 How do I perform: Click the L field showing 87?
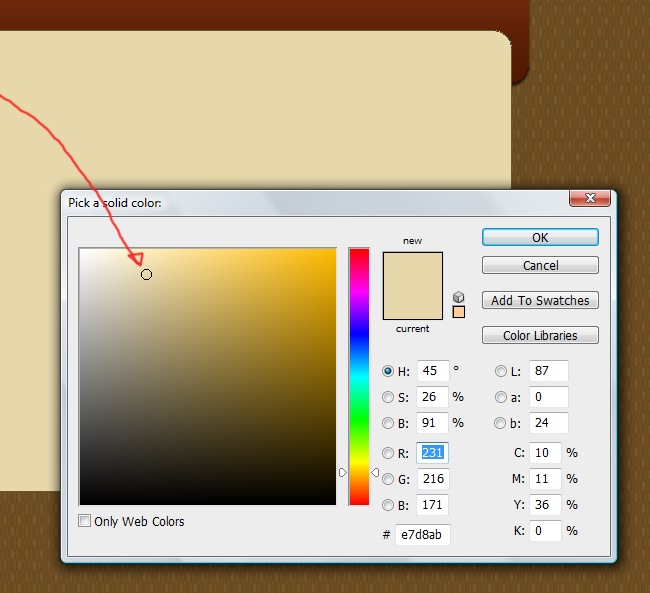click(549, 371)
